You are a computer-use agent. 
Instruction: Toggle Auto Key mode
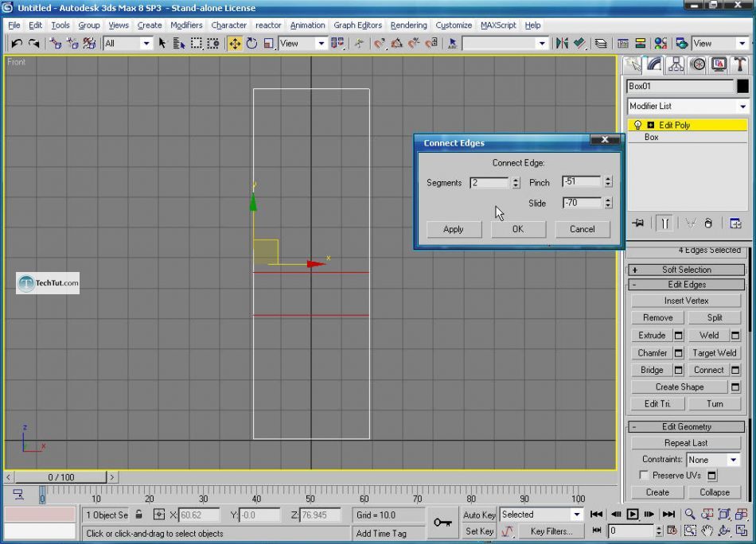(x=479, y=515)
